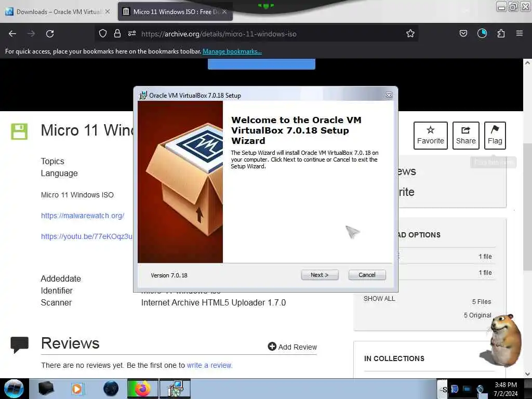This screenshot has height=399, width=532.
Task: Open the youtu.be video link
Action: click(87, 236)
